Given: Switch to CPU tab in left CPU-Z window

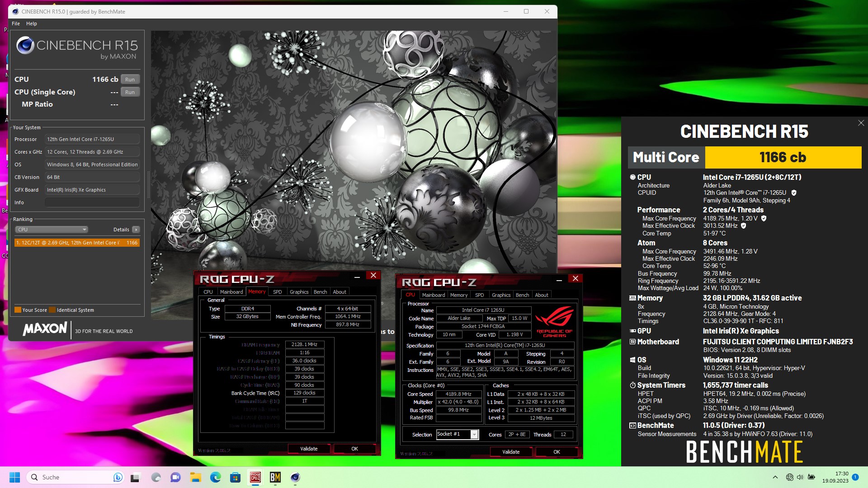Looking at the screenshot, I should tap(208, 292).
